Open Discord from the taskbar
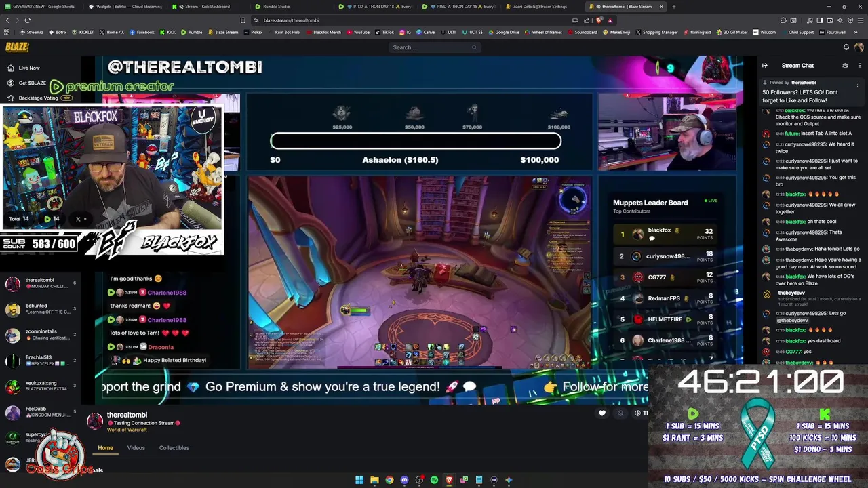The image size is (868, 488). [405, 480]
